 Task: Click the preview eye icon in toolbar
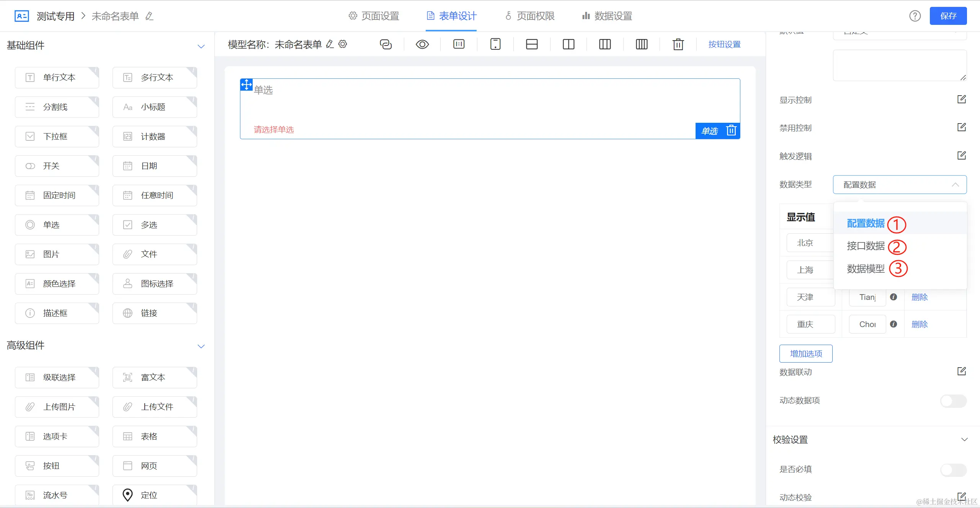(422, 44)
